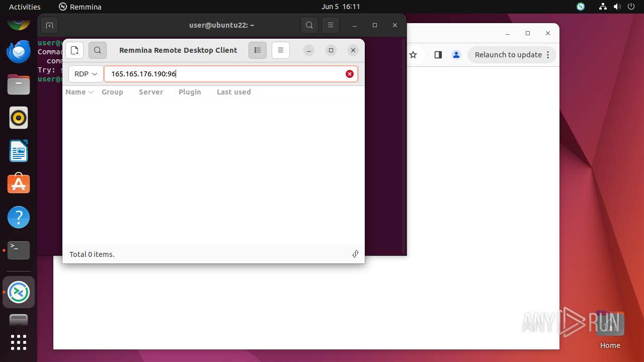Toggle the search button in Remmina
Screen dimensions: 644x362
[98, 50]
